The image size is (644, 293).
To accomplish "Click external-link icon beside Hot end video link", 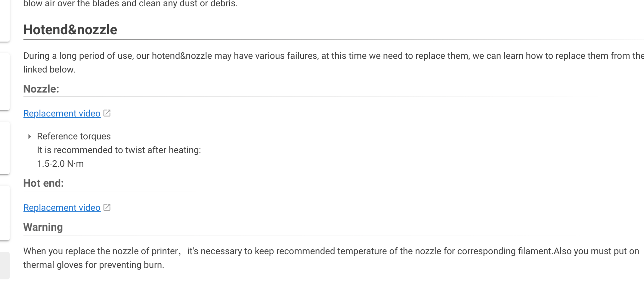I will coord(107,207).
